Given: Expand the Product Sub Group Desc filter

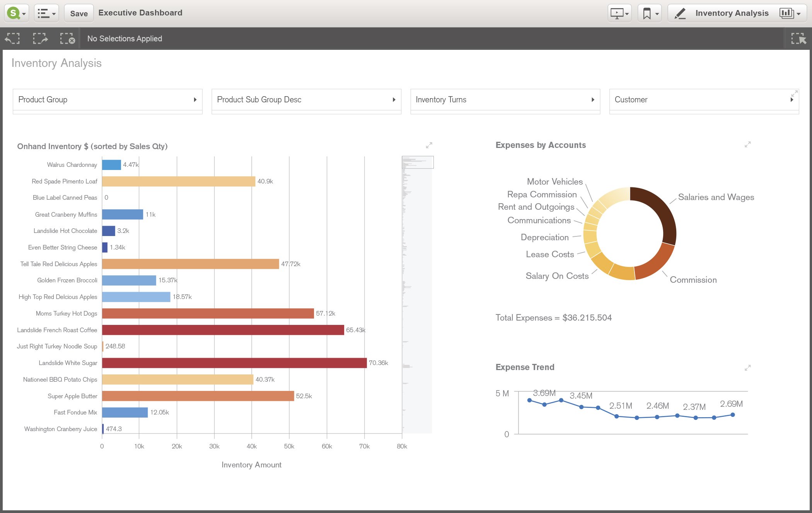Looking at the screenshot, I should click(x=394, y=100).
